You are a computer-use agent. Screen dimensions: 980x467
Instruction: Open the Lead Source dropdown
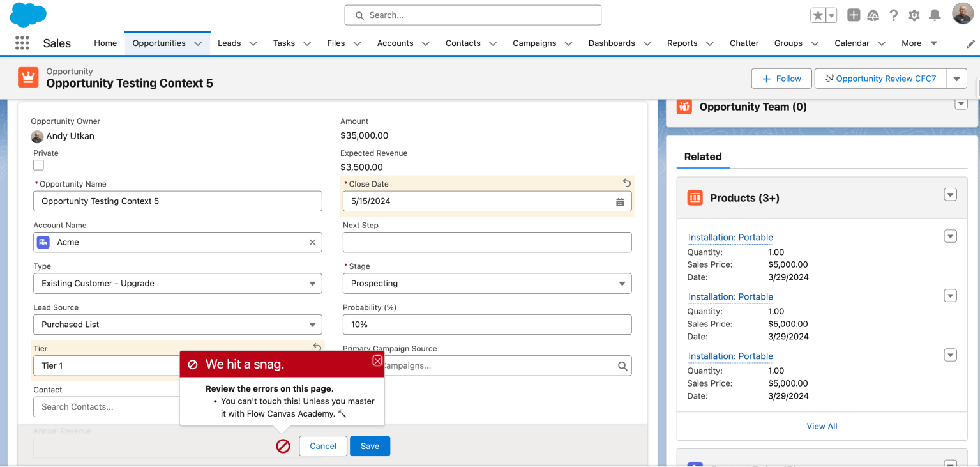(x=312, y=325)
